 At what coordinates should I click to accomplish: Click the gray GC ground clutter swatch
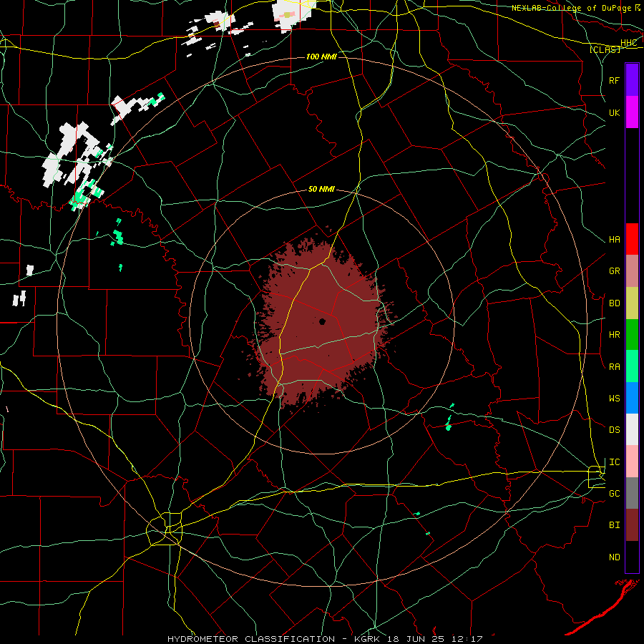[632, 493]
